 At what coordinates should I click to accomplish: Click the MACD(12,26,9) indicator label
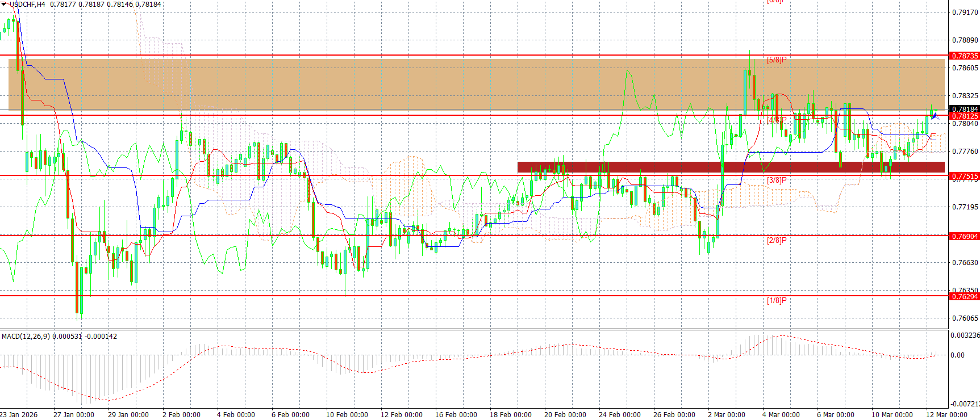tap(26, 337)
